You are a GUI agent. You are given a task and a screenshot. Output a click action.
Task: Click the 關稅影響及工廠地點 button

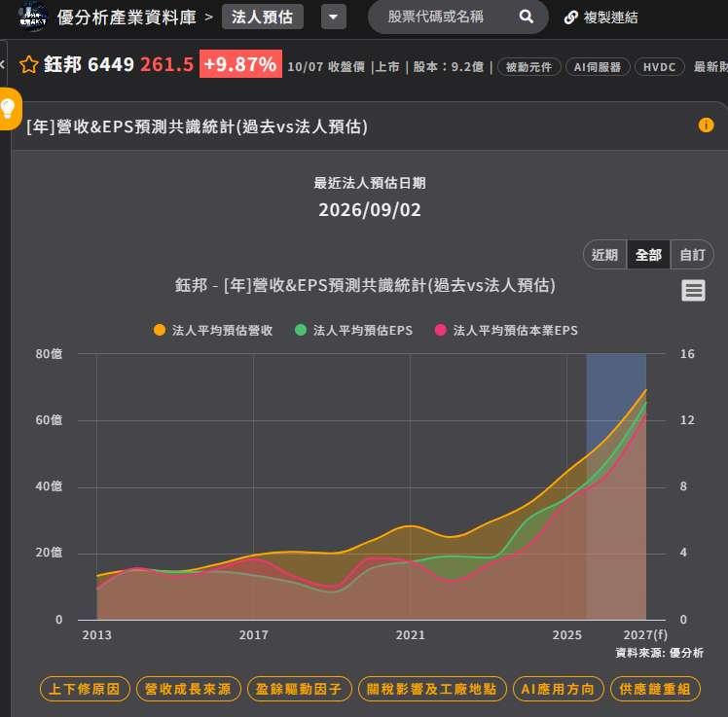432,689
